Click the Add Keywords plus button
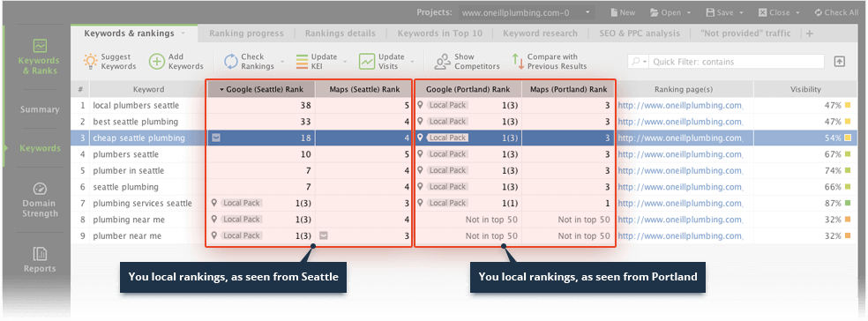 point(176,62)
